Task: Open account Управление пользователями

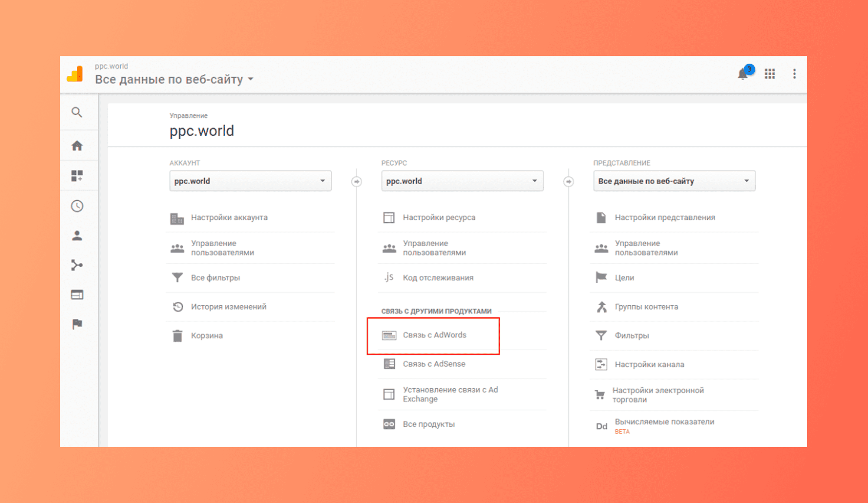Action: 223,248
